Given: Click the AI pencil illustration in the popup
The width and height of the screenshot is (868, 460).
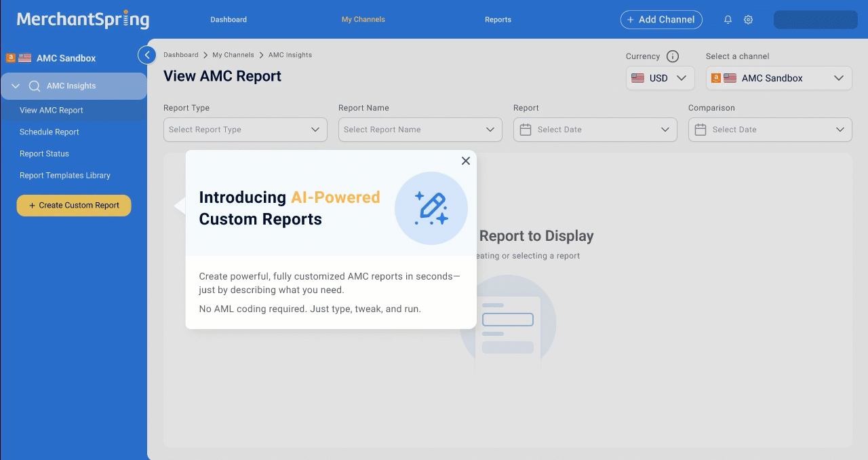Looking at the screenshot, I should [431, 208].
